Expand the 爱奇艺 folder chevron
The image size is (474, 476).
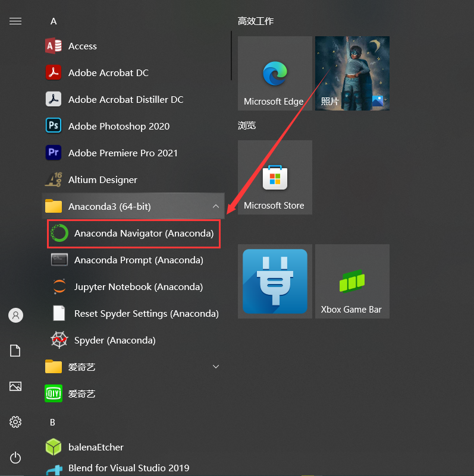216,367
